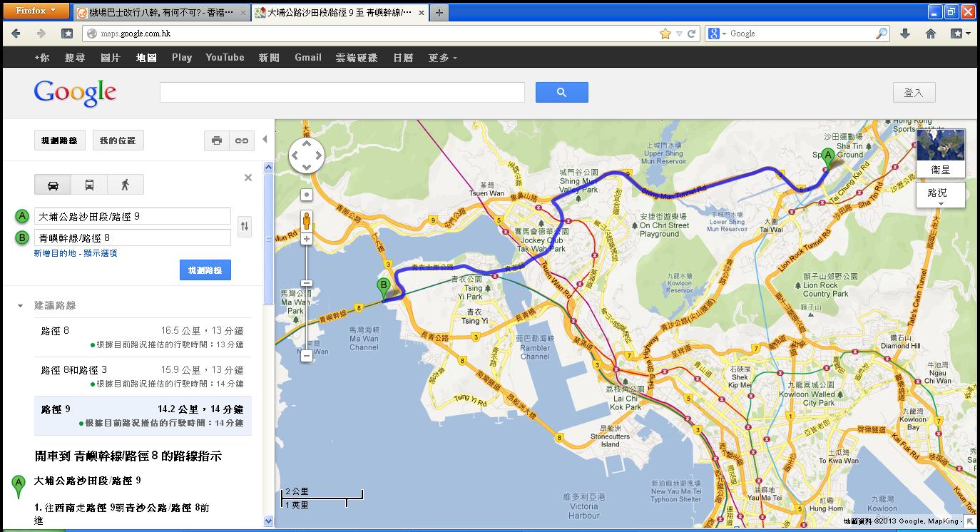This screenshot has width=980, height=532.
Task: Open a new tab with plus button
Action: [439, 12]
